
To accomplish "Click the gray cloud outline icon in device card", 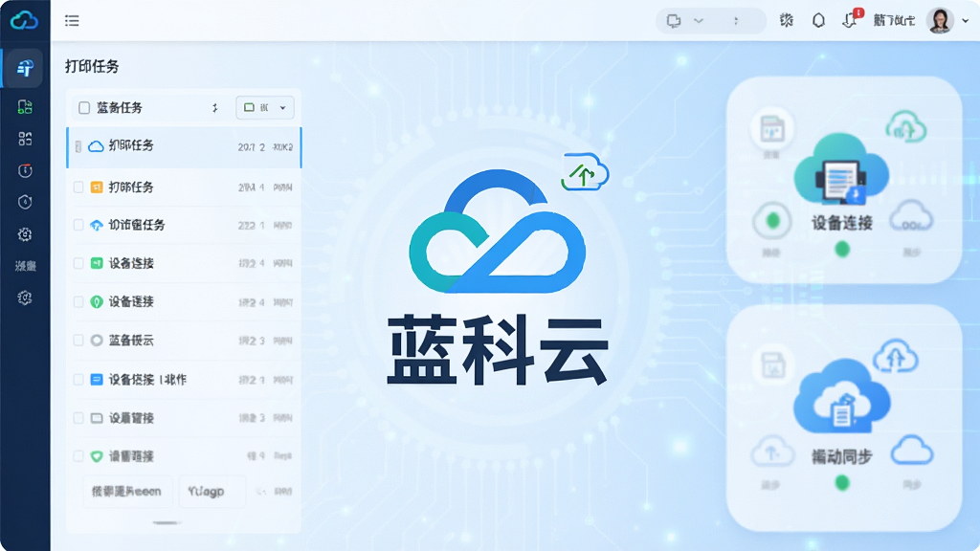I will coord(911,216).
